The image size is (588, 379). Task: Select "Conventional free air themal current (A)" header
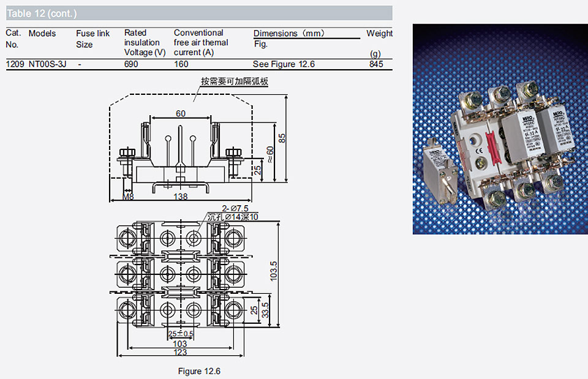point(201,43)
